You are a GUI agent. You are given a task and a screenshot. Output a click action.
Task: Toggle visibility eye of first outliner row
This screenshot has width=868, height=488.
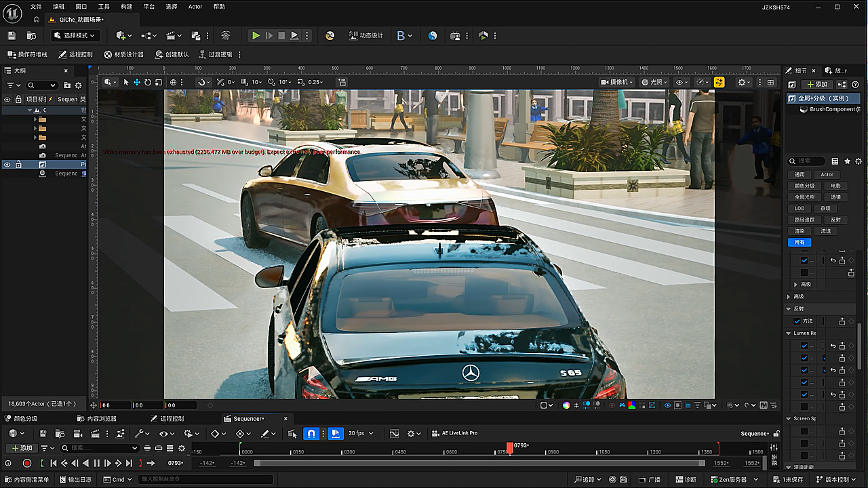tap(7, 99)
